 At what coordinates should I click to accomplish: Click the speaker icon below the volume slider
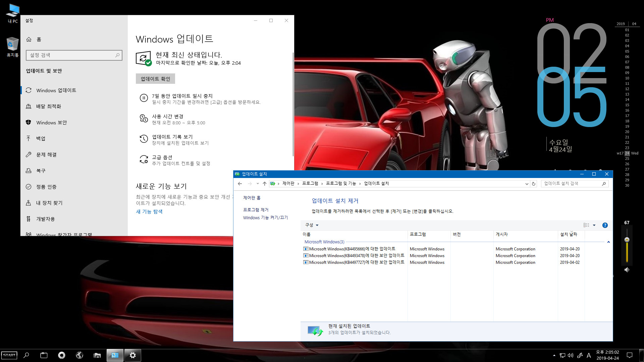coord(627,270)
